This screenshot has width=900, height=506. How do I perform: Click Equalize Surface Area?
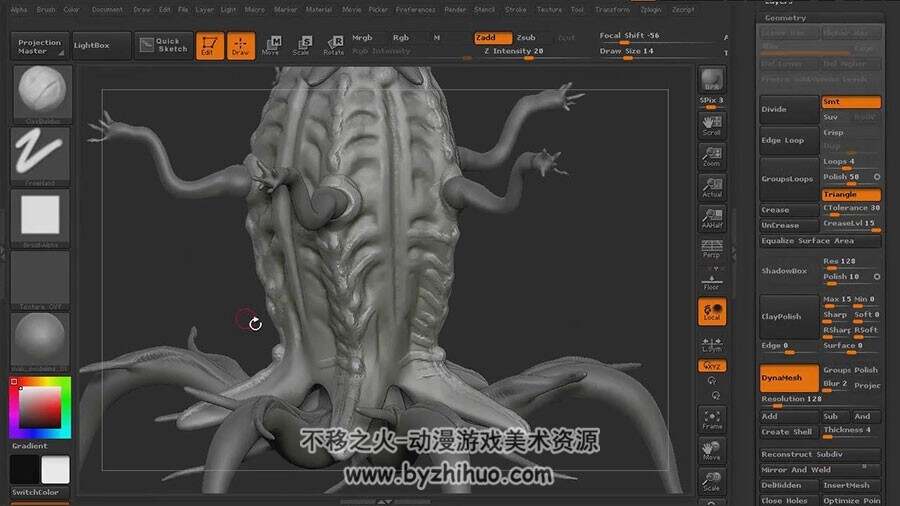point(820,242)
